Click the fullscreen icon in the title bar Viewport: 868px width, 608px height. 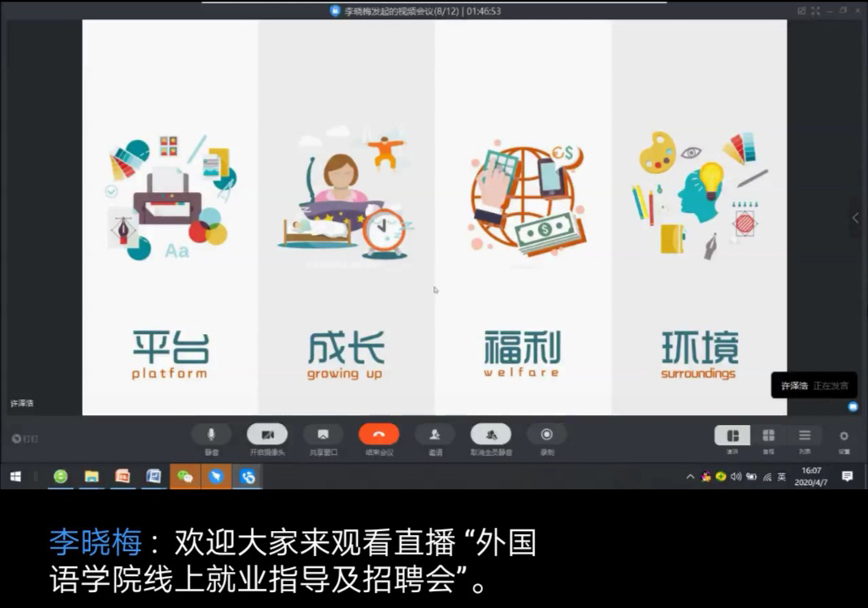816,10
